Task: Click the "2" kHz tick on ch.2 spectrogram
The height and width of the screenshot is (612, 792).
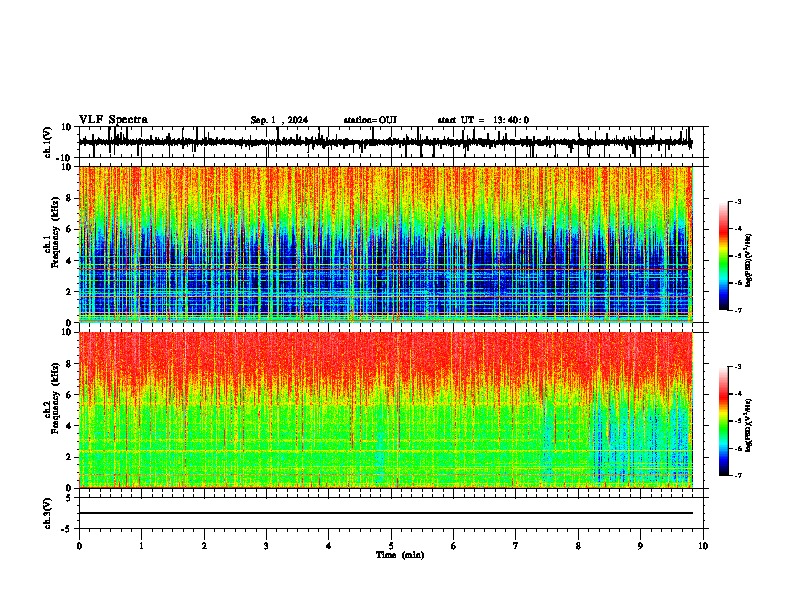Action: pyautogui.click(x=69, y=457)
